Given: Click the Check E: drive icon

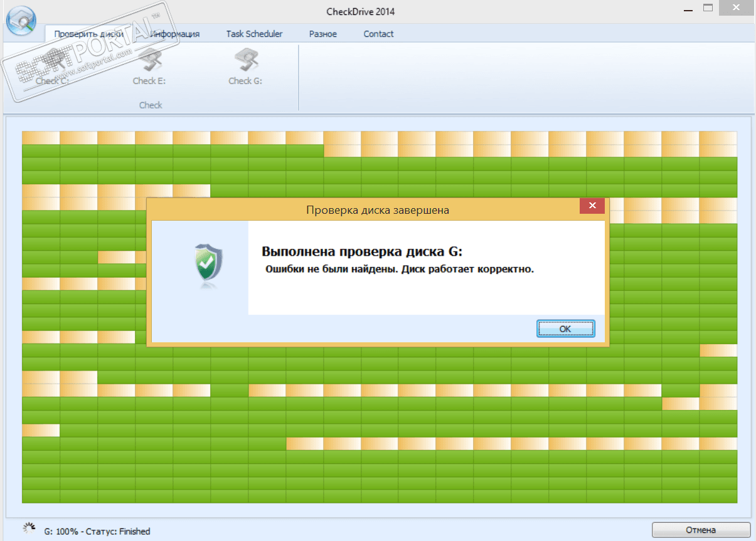Looking at the screenshot, I should 149,61.
